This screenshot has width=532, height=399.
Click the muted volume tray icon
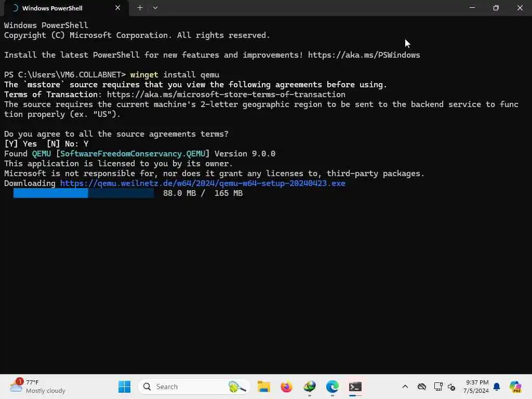[x=451, y=387]
